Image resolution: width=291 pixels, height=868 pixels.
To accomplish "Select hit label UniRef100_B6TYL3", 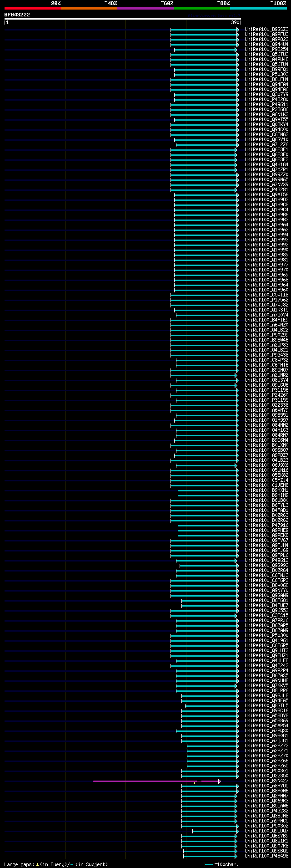I will (x=266, y=505).
